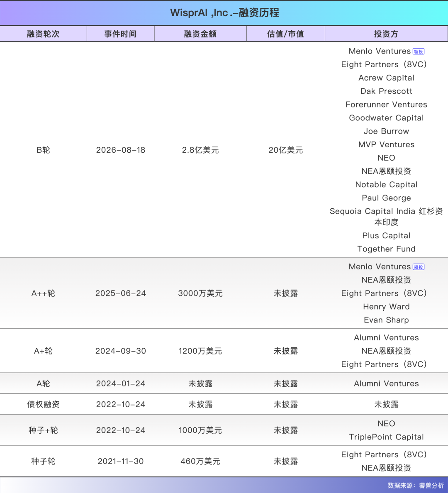
Task: Click the investor Goodwater Capital
Action: click(x=386, y=118)
